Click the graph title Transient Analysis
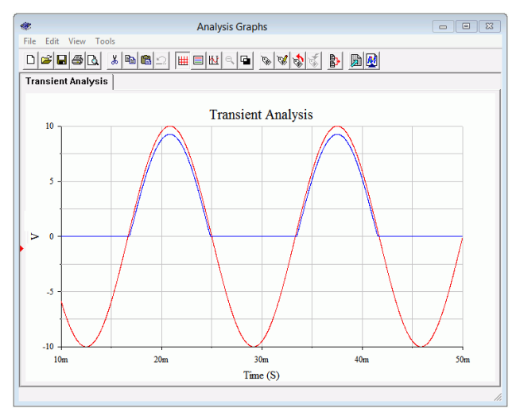The width and height of the screenshot is (520, 420). pyautogui.click(x=261, y=115)
